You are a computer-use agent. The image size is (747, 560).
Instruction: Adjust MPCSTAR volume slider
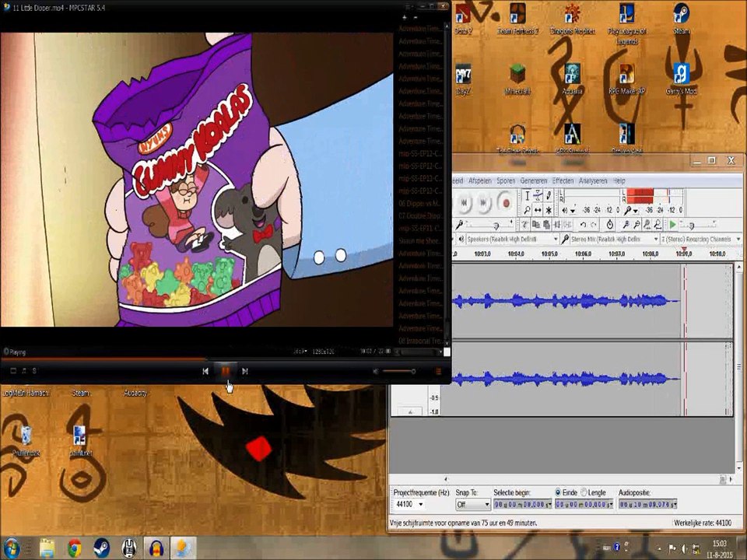[398, 371]
